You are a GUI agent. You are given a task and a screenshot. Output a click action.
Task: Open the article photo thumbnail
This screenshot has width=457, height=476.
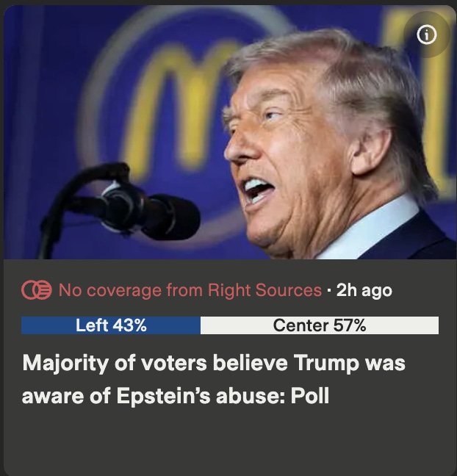[230, 132]
